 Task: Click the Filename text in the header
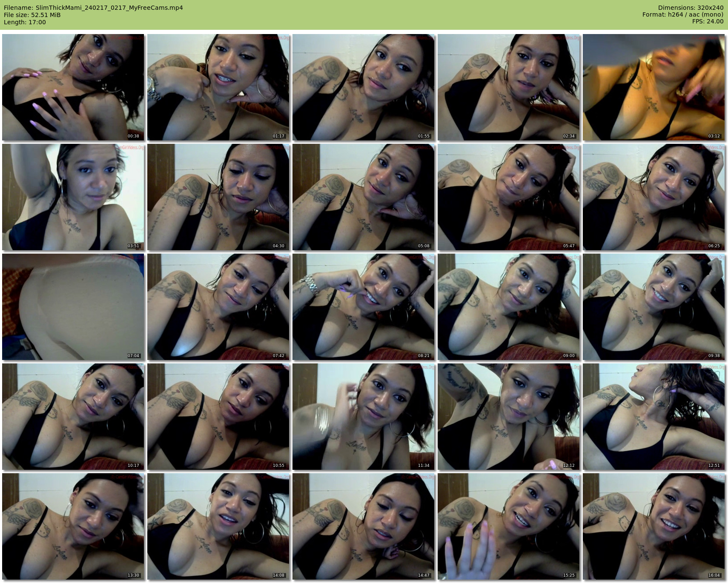click(93, 8)
